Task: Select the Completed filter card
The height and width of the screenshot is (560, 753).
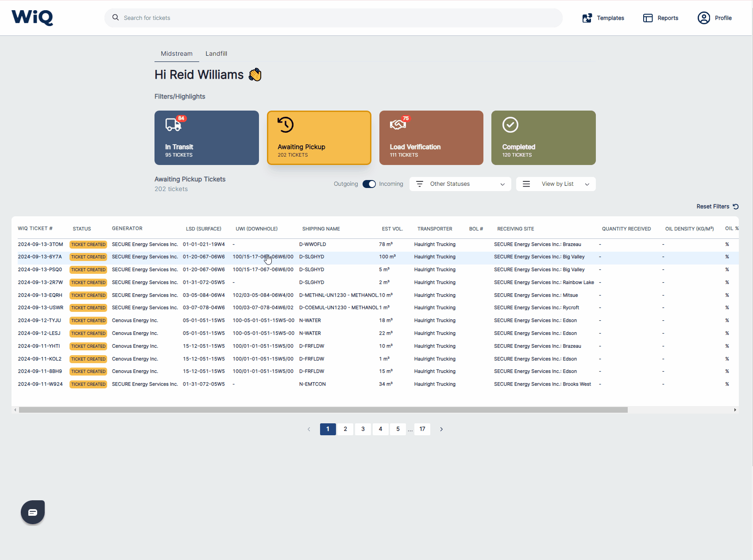Action: [544, 138]
